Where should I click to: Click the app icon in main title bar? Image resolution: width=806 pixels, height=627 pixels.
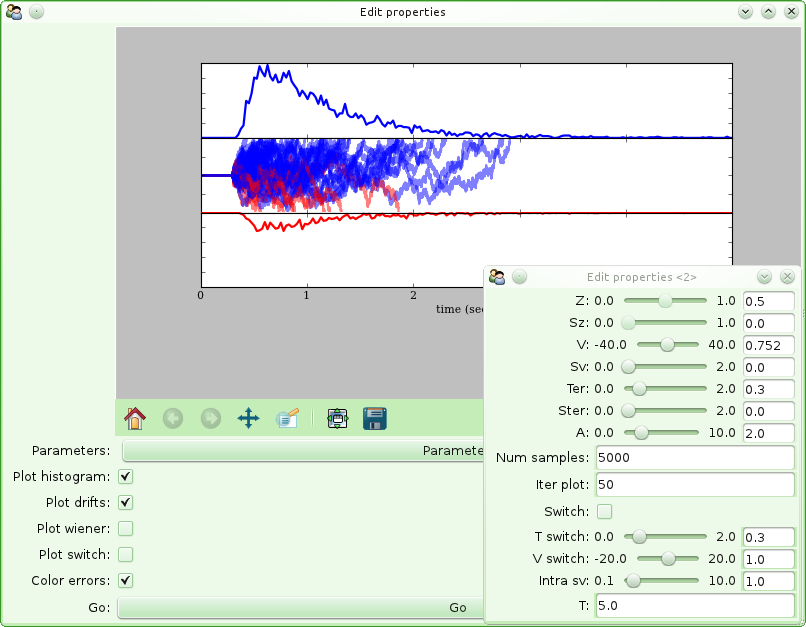pyautogui.click(x=14, y=12)
